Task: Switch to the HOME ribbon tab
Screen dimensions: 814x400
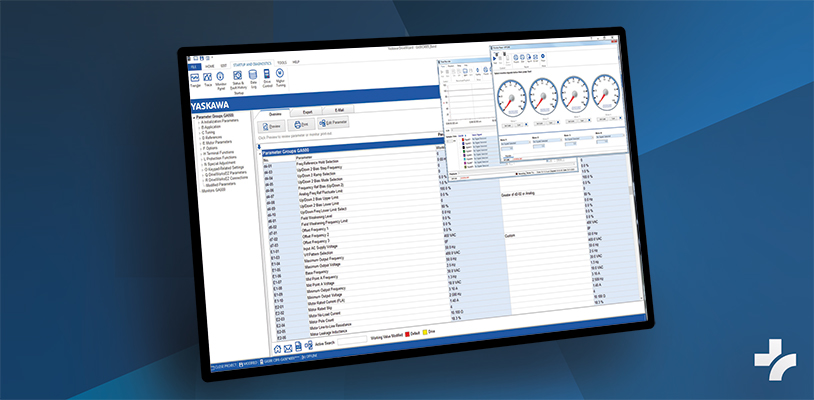Action: tap(210, 66)
